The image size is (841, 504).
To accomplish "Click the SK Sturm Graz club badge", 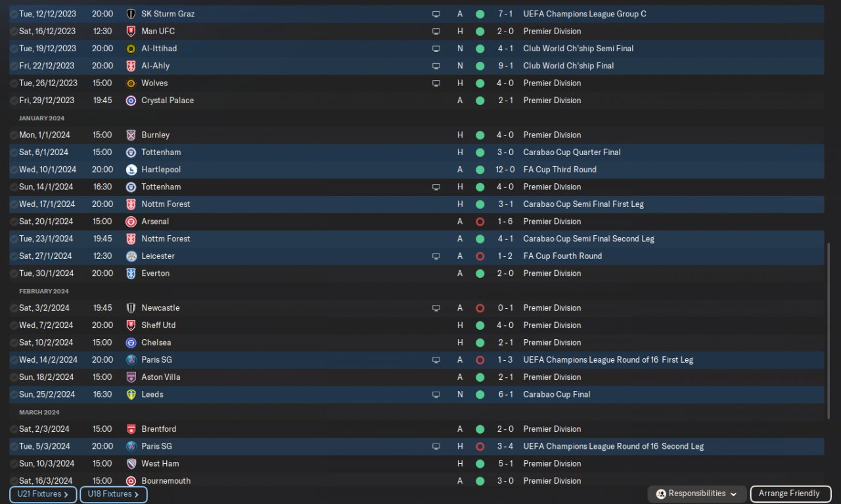I will 131,14.
